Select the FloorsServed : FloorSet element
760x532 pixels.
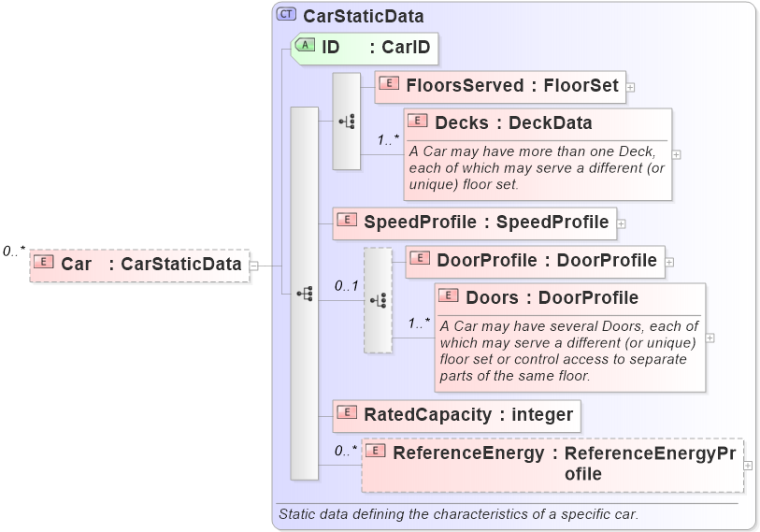click(x=500, y=87)
